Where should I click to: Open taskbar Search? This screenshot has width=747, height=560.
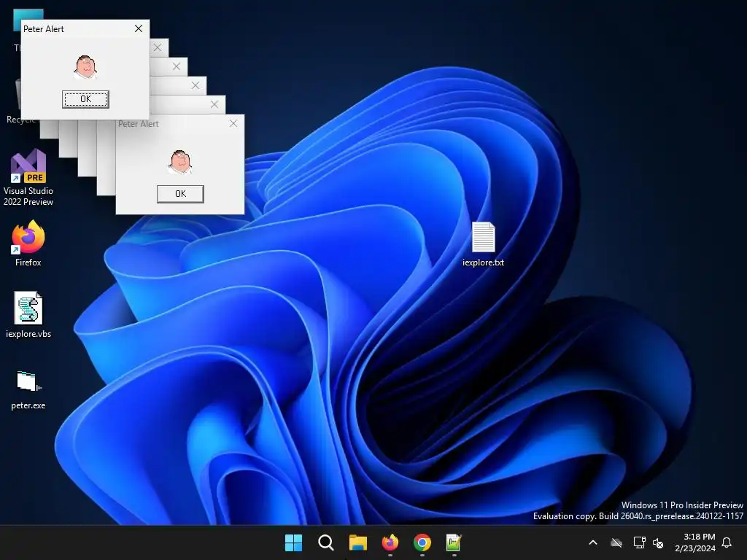pyautogui.click(x=326, y=542)
